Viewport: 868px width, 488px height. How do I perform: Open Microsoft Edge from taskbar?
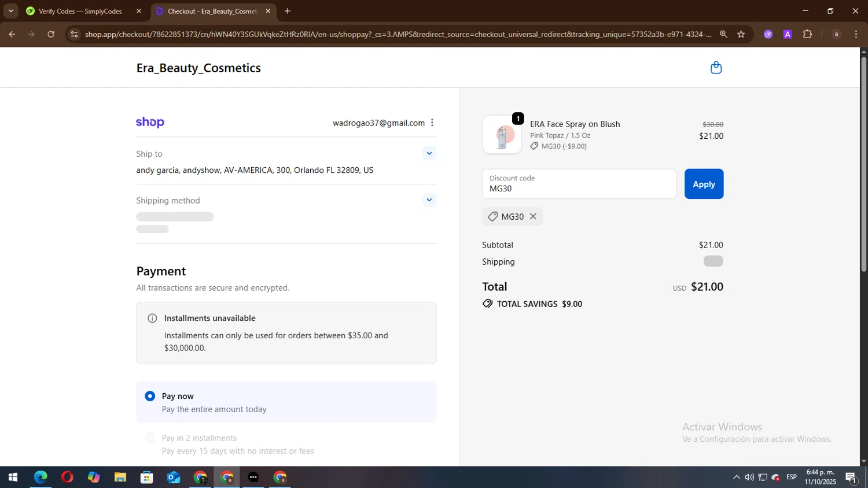coord(41,478)
